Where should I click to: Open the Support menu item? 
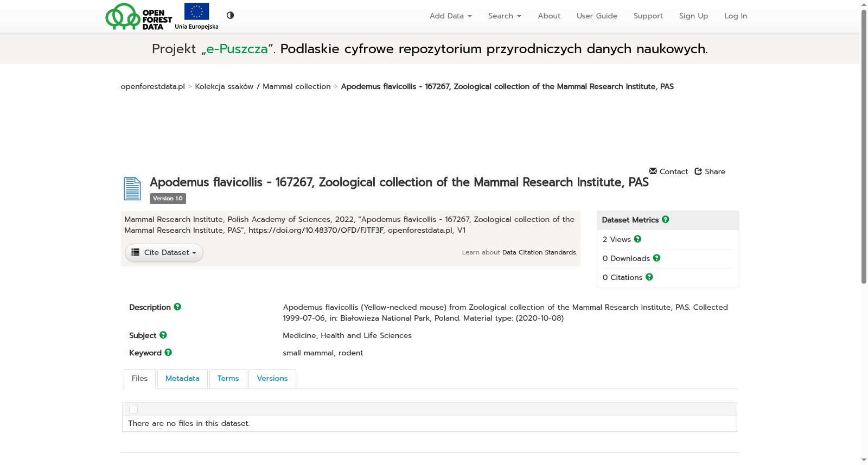648,16
